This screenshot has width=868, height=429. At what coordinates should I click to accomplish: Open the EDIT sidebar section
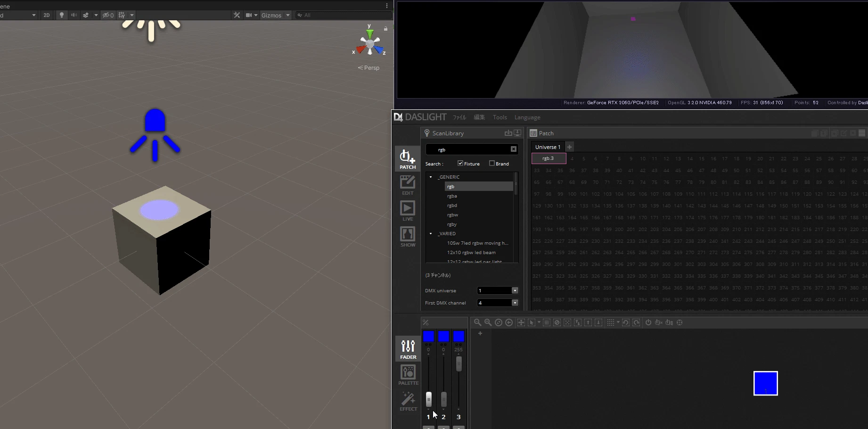click(x=408, y=185)
